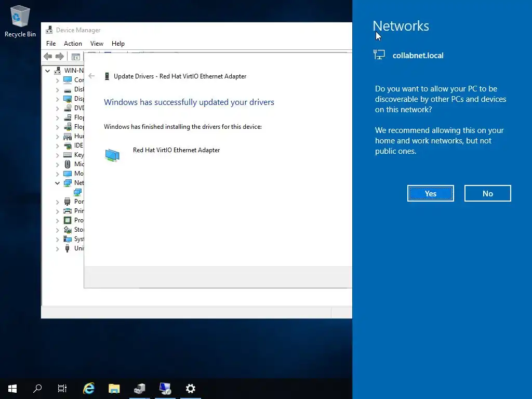Expand the Disk drives category node
The width and height of the screenshot is (532, 399).
click(x=57, y=89)
